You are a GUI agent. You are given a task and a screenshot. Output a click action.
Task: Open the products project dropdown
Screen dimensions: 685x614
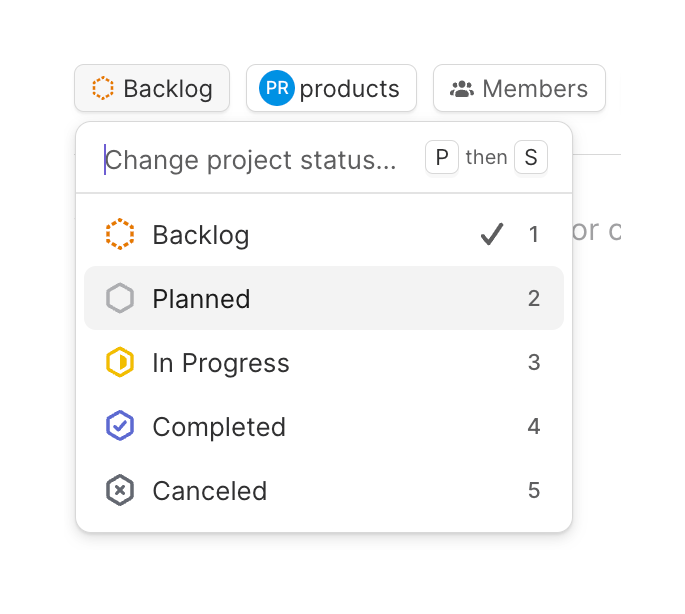pos(331,89)
